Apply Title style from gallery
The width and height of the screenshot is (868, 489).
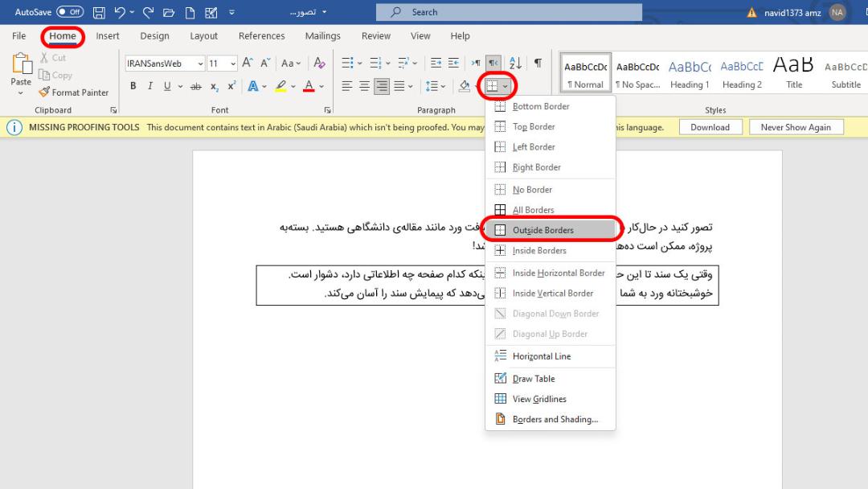tap(794, 73)
